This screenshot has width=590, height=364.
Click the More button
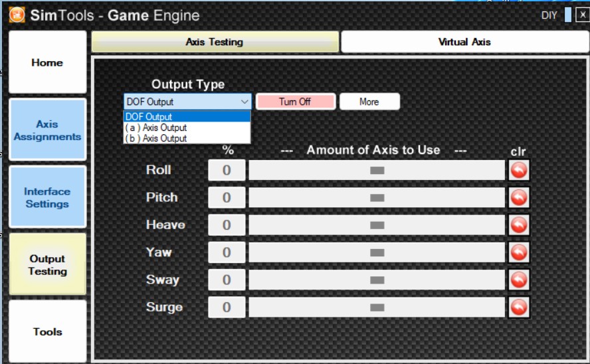coord(369,102)
